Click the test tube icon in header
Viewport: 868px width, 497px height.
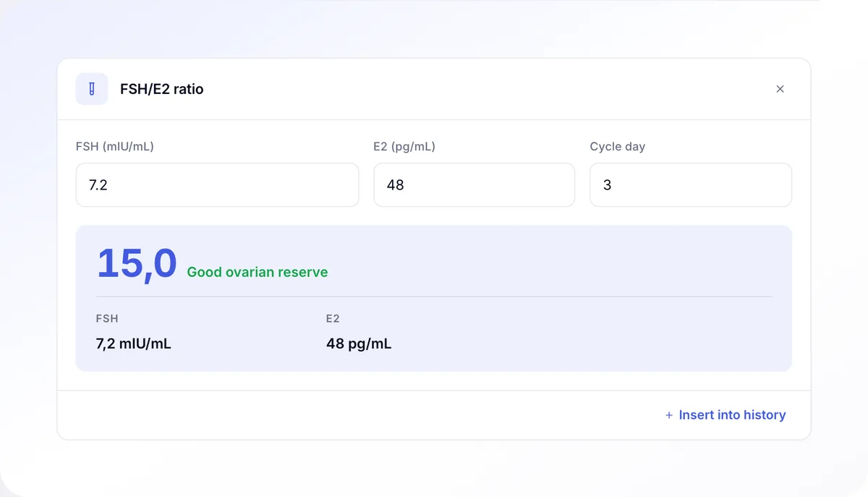click(x=92, y=89)
